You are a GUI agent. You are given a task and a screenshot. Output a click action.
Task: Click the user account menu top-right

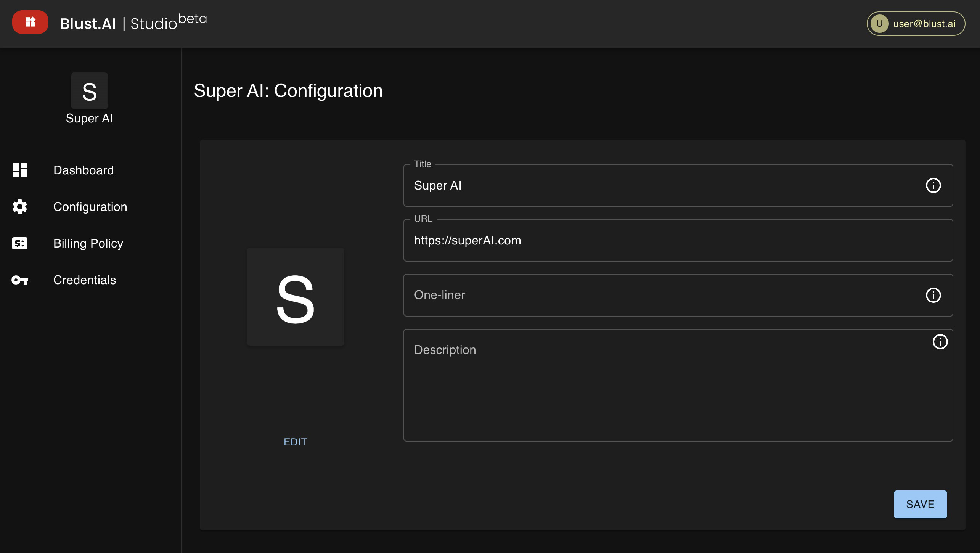pyautogui.click(x=917, y=24)
